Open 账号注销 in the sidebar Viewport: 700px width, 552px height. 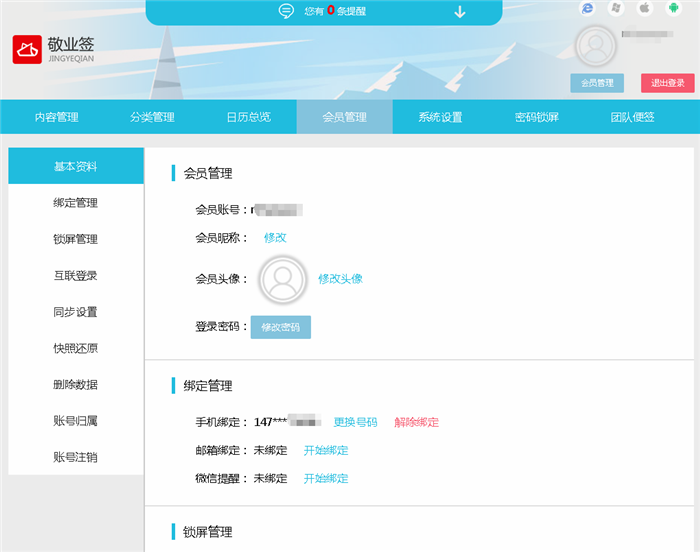pos(76,457)
